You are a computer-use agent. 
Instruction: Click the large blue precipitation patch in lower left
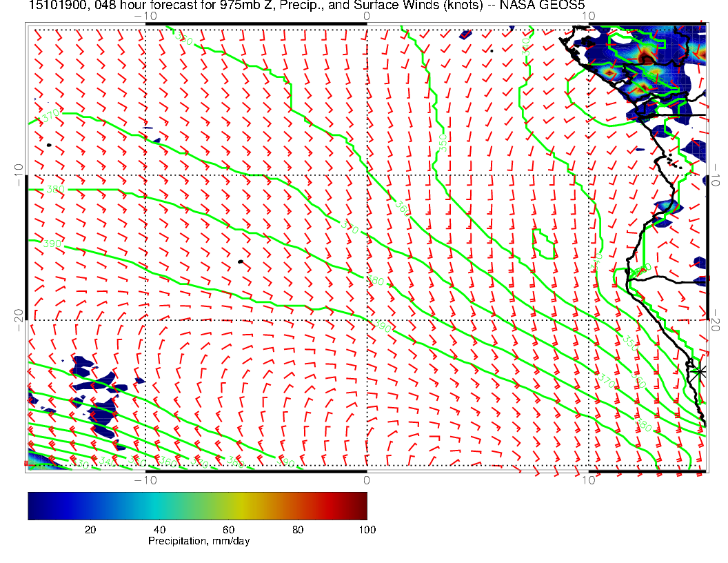(x=103, y=416)
